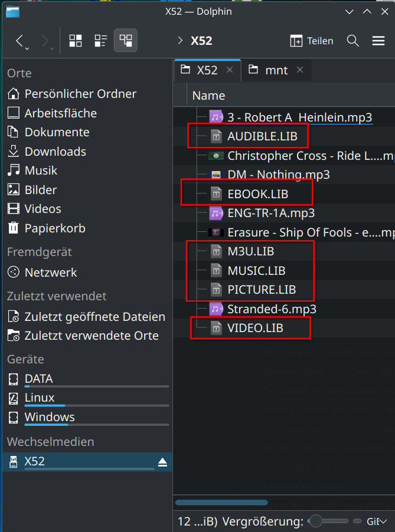Adjust the Vergrößerung zoom slider
Screen dimensions: 395x532
point(328,521)
